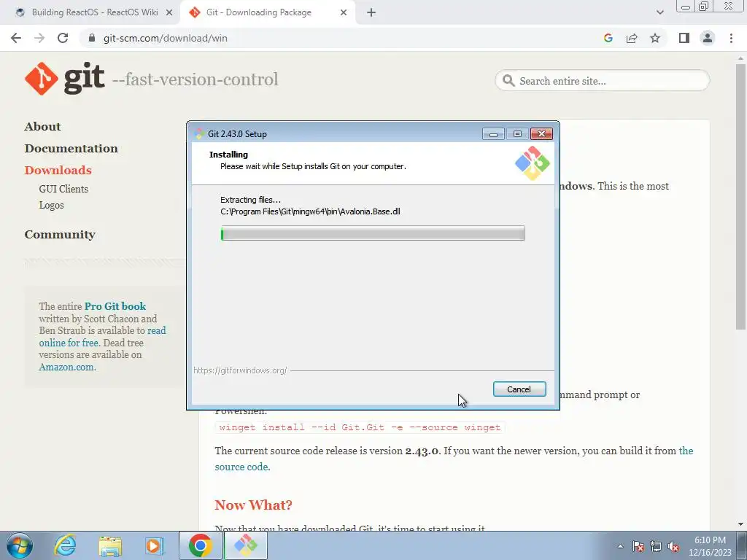Follow the read online for free link
Viewport: 747px width, 560px height.
pos(102,337)
